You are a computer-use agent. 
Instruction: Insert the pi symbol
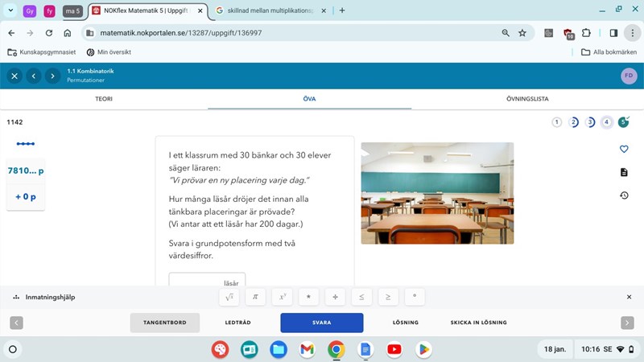[x=255, y=297]
